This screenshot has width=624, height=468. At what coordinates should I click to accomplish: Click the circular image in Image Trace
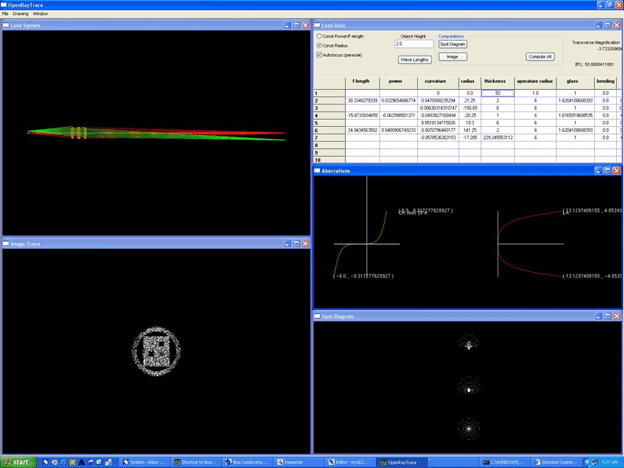pyautogui.click(x=156, y=351)
